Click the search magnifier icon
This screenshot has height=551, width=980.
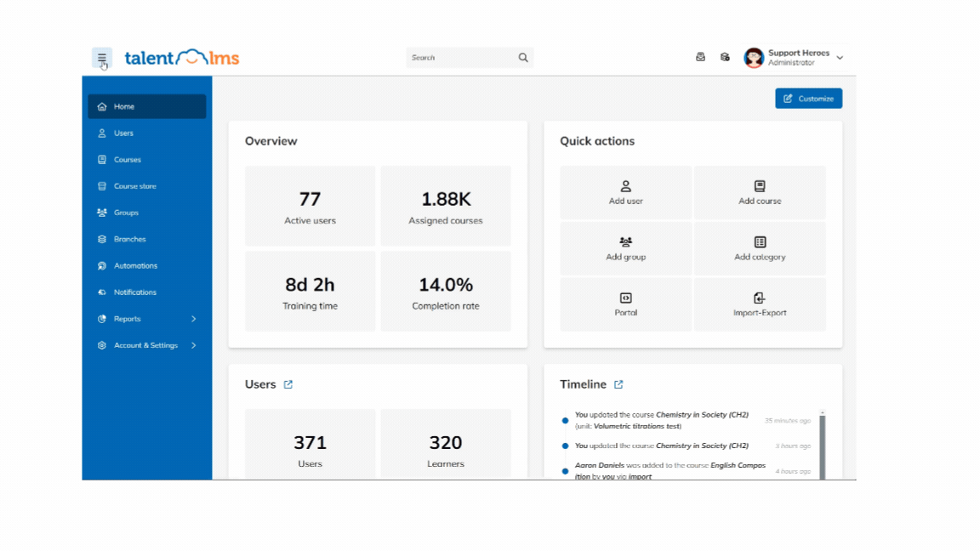pyautogui.click(x=523, y=58)
